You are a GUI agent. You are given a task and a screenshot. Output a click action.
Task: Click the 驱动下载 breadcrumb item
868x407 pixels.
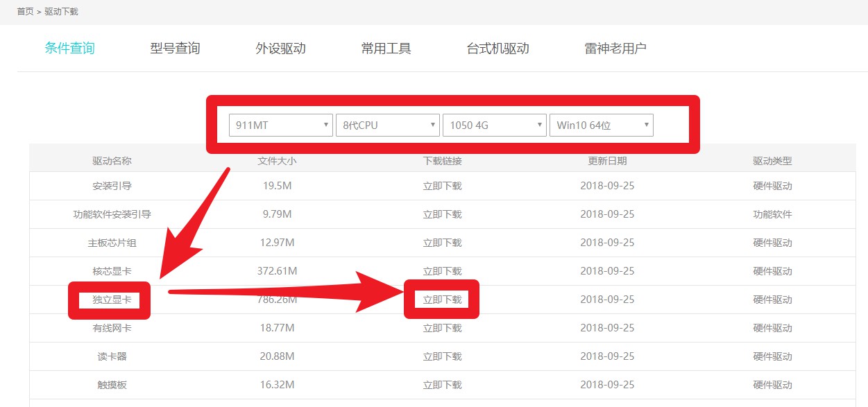point(61,12)
